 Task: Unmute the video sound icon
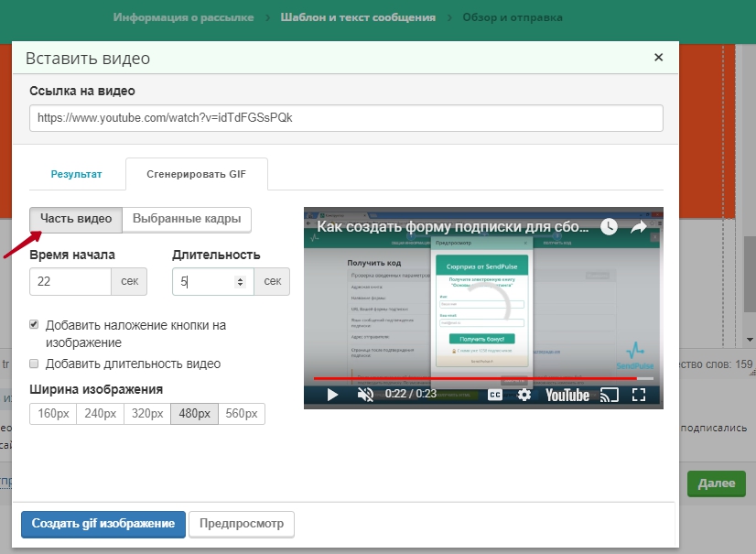[x=365, y=395]
